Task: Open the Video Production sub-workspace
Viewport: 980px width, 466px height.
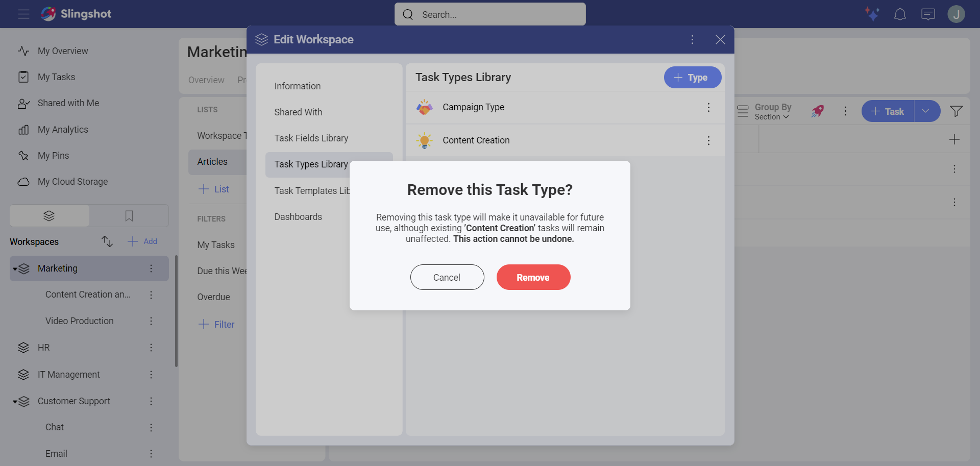Action: click(79, 321)
